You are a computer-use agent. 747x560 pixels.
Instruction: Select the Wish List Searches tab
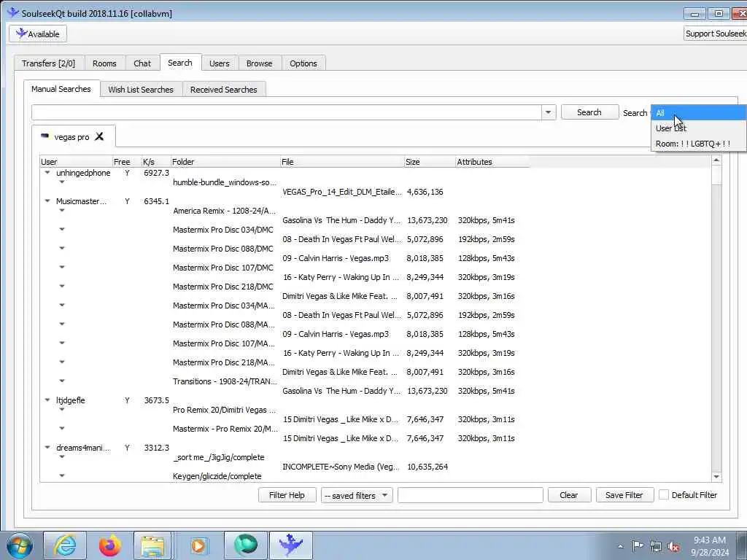click(141, 90)
